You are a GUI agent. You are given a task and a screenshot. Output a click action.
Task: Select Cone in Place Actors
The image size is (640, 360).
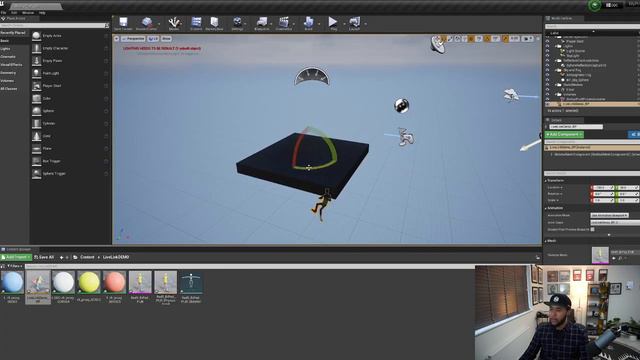70,136
